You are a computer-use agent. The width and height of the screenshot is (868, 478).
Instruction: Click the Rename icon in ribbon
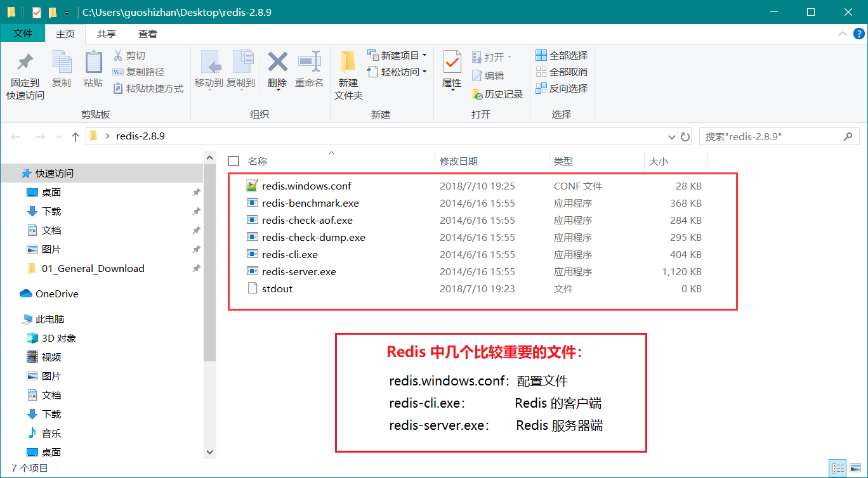pyautogui.click(x=309, y=63)
